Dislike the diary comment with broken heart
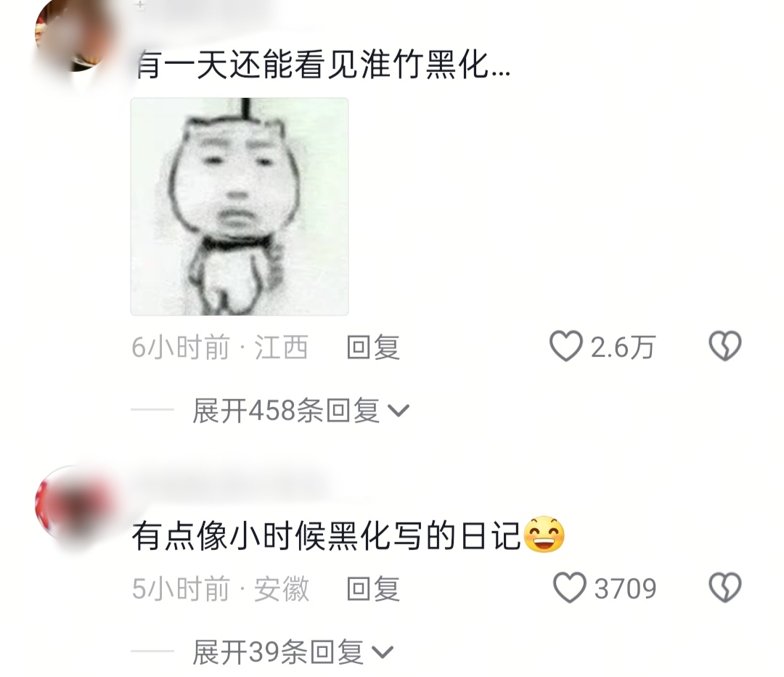Image resolution: width=784 pixels, height=677 pixels. tap(725, 587)
